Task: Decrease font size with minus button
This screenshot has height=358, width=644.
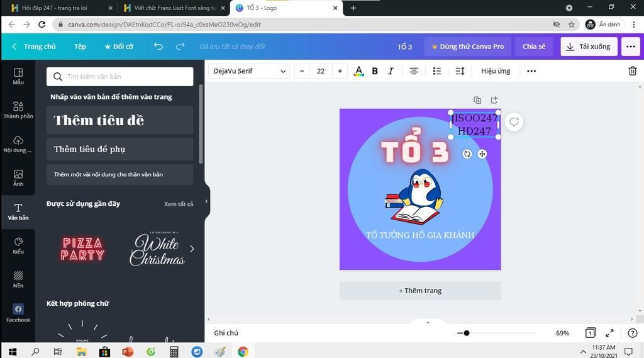Action: 302,71
